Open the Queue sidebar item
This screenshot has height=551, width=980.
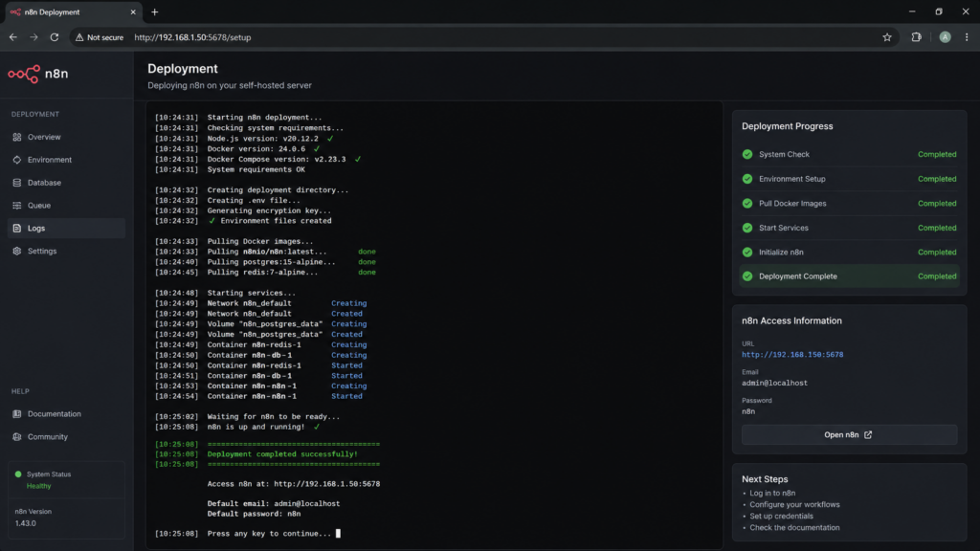pyautogui.click(x=66, y=206)
